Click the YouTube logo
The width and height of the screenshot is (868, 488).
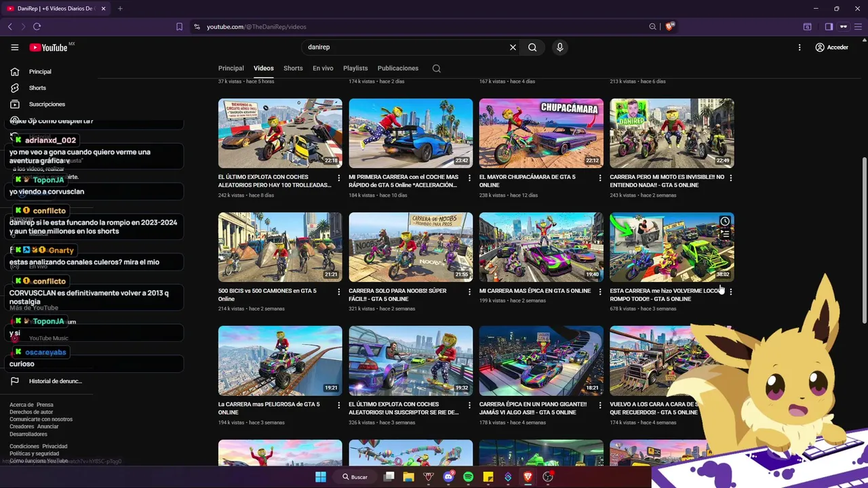coord(49,47)
